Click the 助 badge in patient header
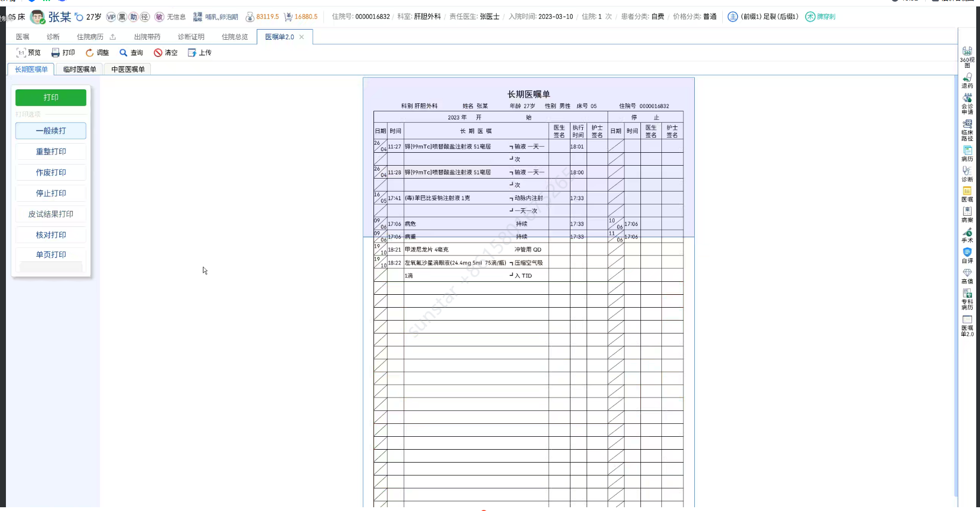980x511 pixels. click(133, 17)
